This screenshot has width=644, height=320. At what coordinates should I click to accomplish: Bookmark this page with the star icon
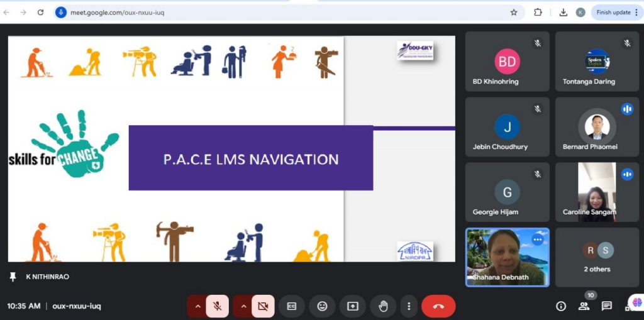514,12
